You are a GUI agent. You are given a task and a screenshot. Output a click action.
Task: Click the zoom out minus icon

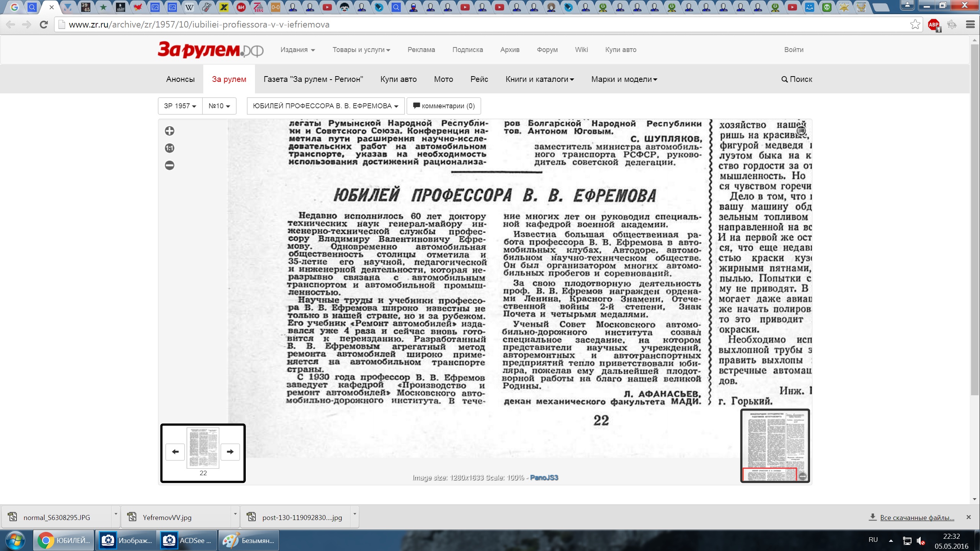tap(170, 165)
